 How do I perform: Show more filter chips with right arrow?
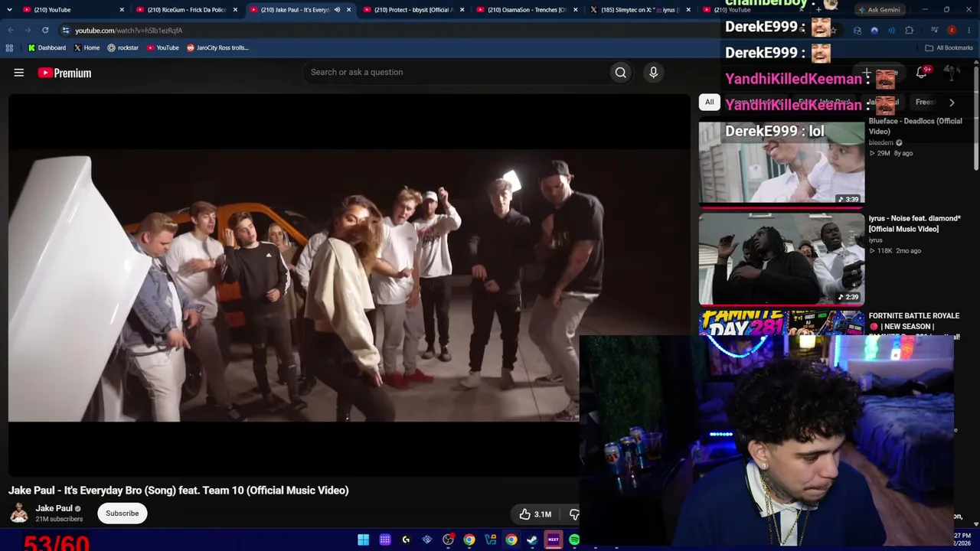952,103
